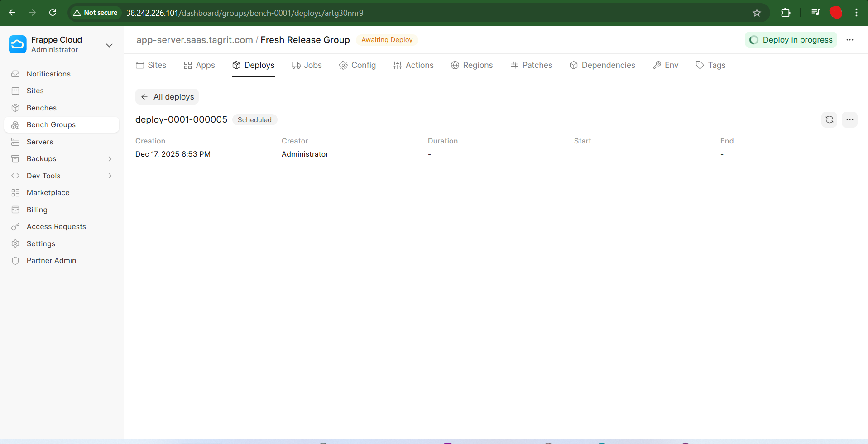Click the refresh deploy icon button
The image size is (868, 444).
(x=829, y=120)
